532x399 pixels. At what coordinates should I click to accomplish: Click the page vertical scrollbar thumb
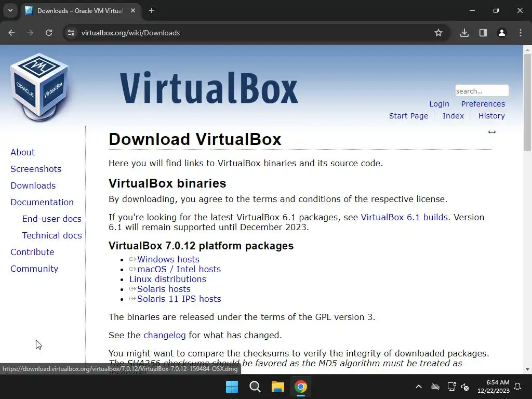point(527,102)
